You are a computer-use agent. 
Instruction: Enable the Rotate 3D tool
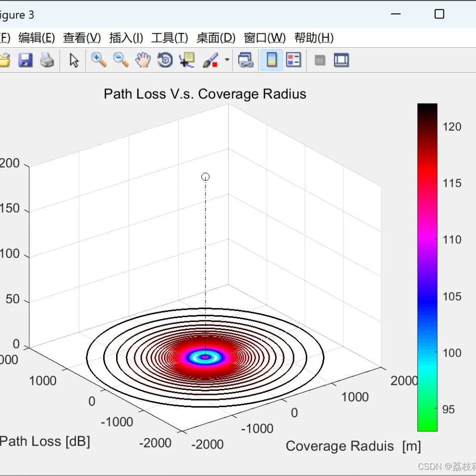[x=165, y=60]
